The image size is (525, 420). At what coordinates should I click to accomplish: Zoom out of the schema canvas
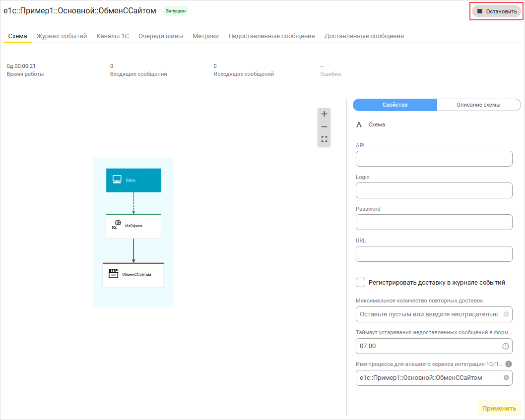[325, 127]
